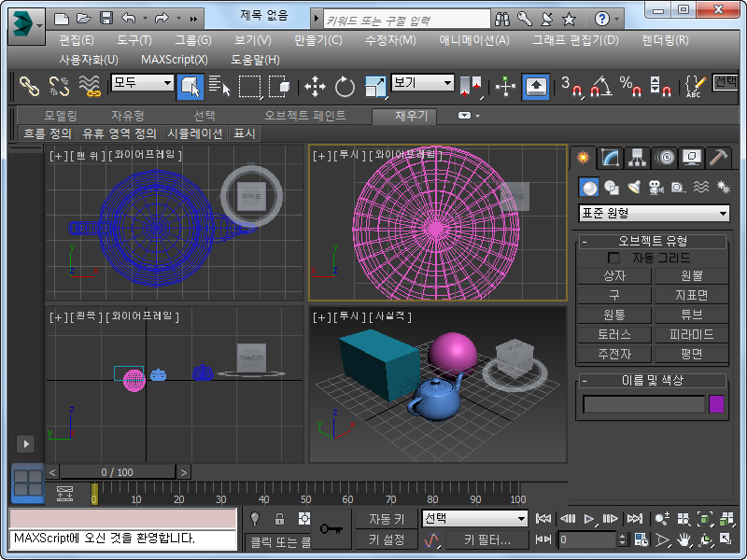This screenshot has height=560, width=747.
Task: Click the 주전자 teapot button
Action: (614, 354)
